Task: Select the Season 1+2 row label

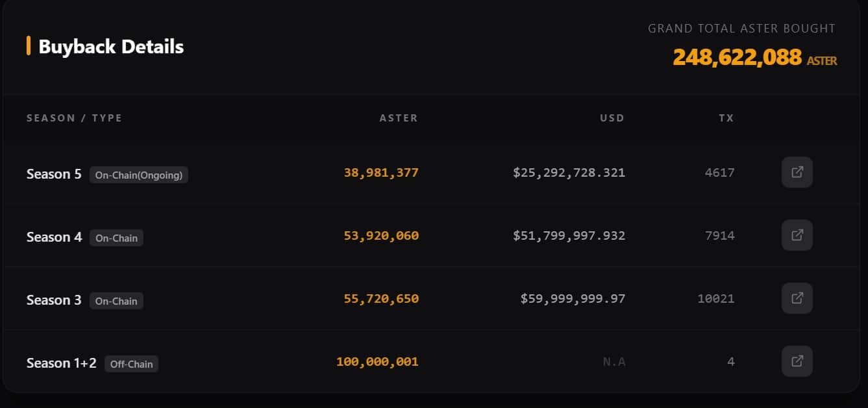Action: tap(61, 363)
